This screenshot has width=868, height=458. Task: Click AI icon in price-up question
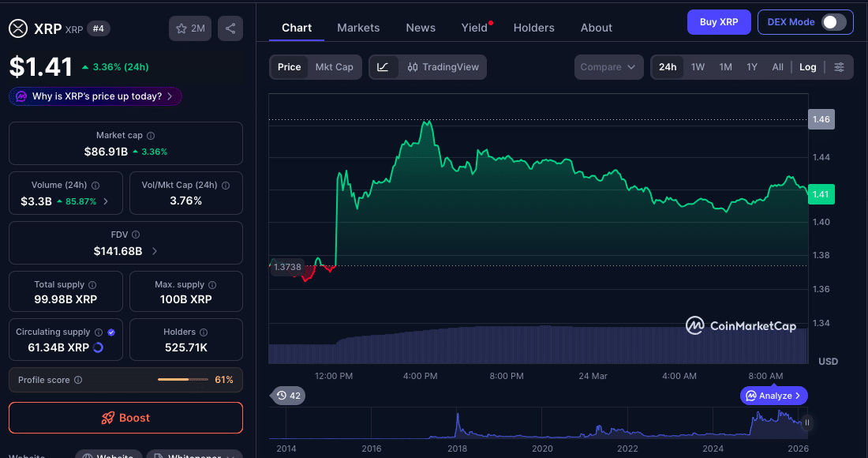[21, 96]
